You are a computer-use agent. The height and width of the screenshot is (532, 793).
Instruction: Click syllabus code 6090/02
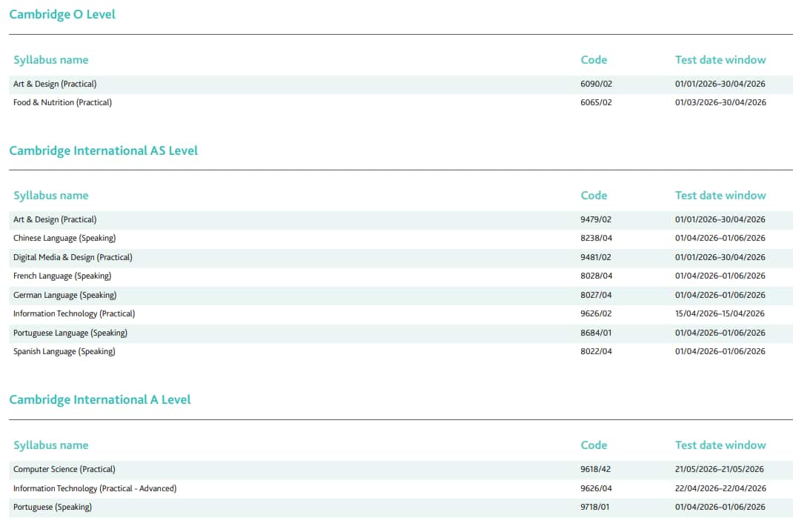point(596,84)
